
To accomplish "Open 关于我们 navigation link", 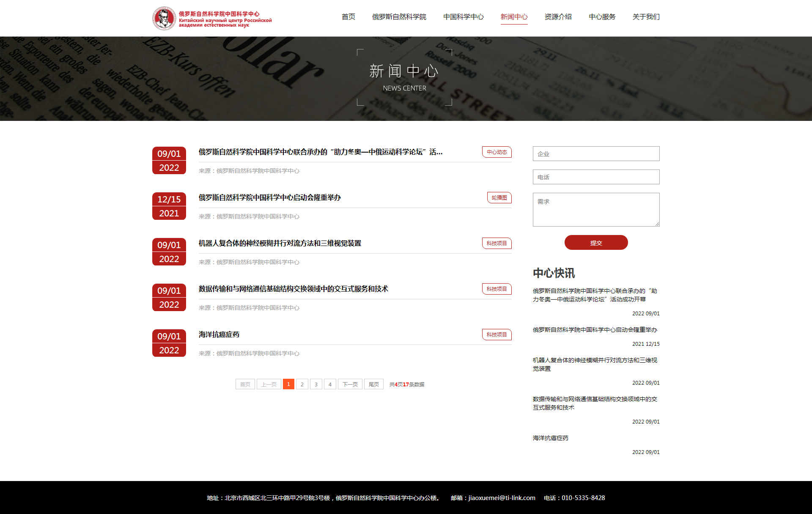I will [646, 17].
